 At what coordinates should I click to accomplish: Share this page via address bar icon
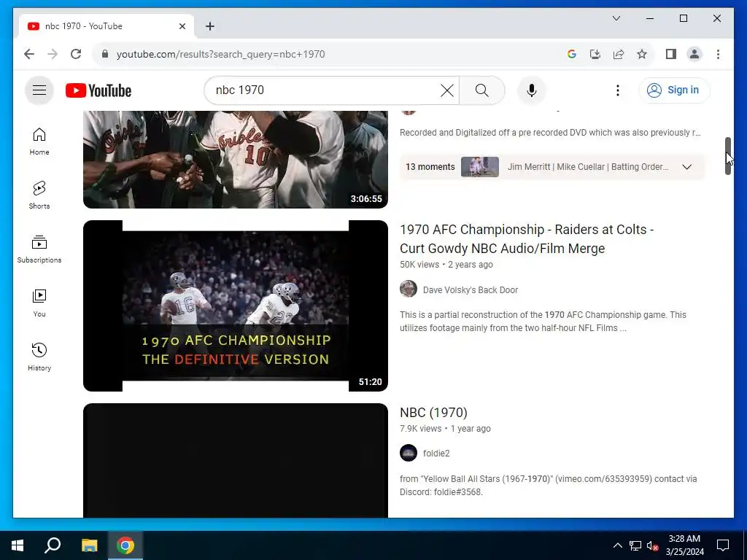619,54
